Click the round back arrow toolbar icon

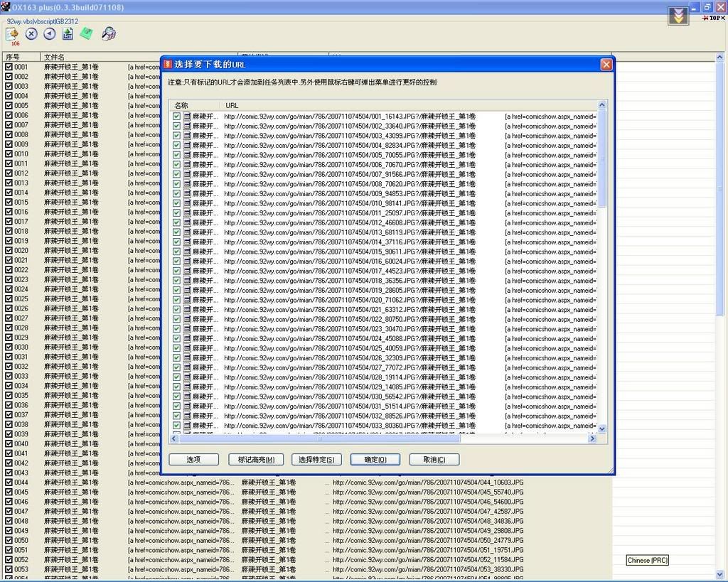(49, 34)
